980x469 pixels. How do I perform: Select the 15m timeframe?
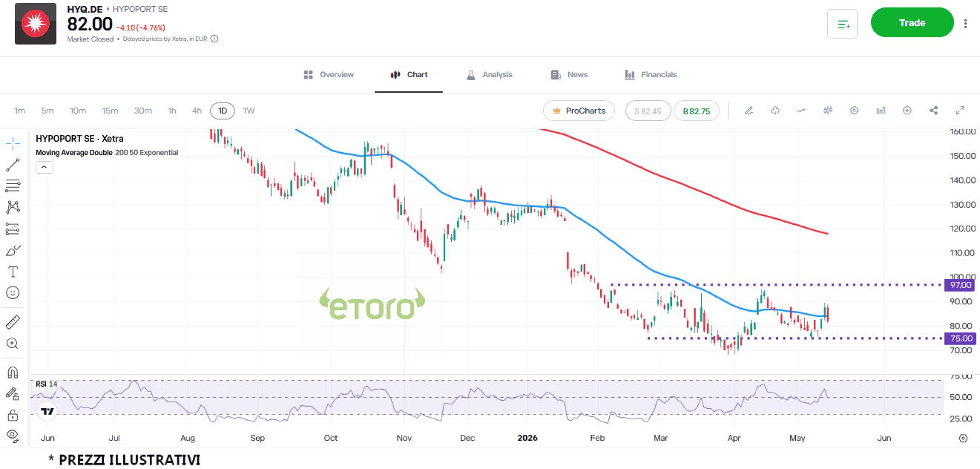tap(110, 111)
